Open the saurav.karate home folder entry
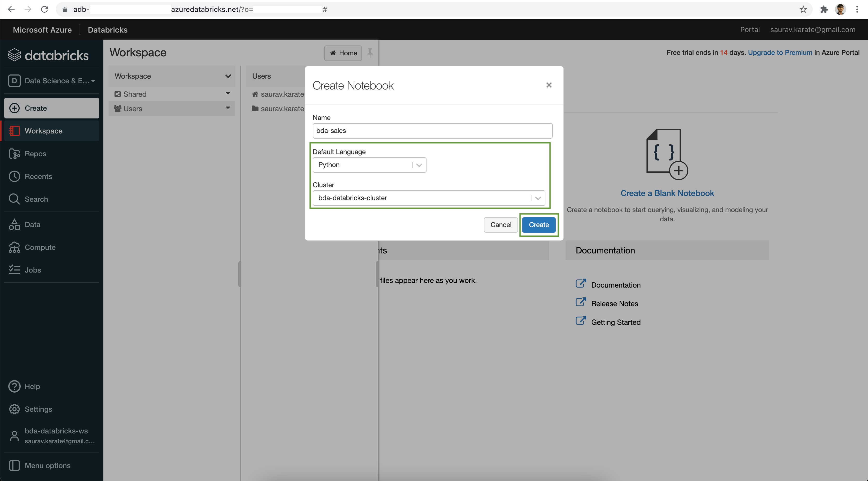Screen dimensions: 868x481 278,94
